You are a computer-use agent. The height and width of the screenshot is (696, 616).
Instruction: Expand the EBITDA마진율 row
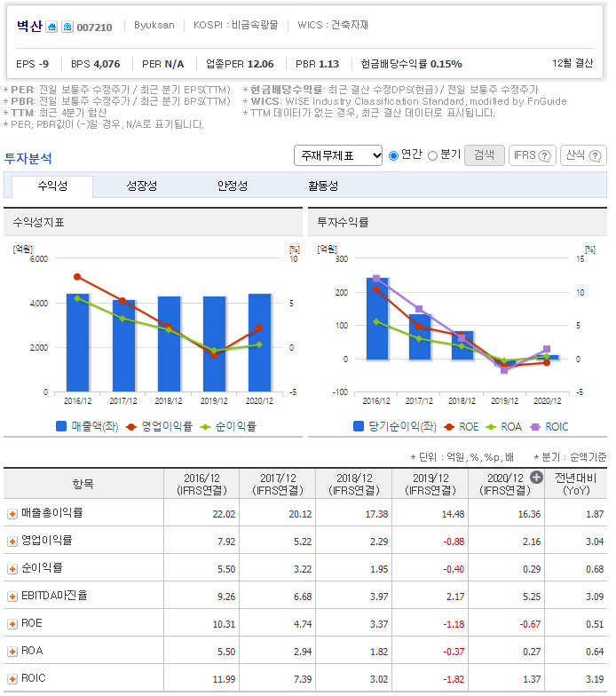[12, 597]
